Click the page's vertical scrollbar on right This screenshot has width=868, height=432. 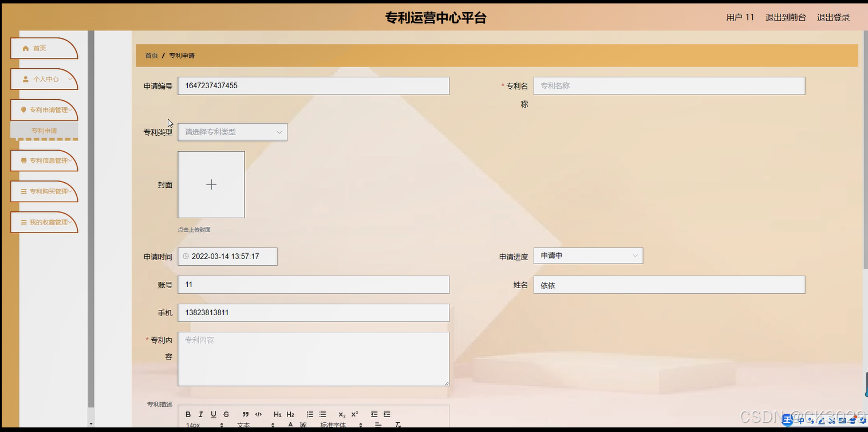click(x=865, y=149)
